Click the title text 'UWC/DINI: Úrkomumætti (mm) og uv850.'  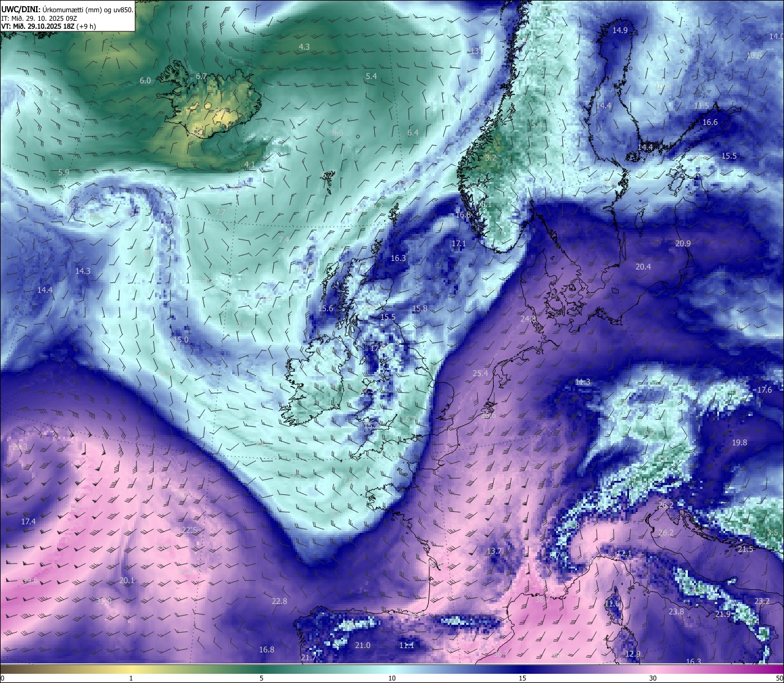click(x=67, y=9)
